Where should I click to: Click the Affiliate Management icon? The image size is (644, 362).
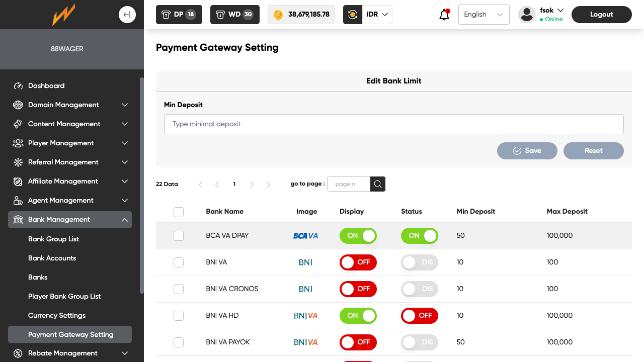18,182
